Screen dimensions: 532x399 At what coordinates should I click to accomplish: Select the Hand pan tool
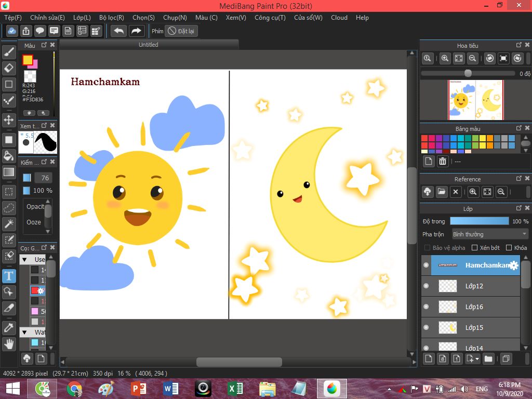[x=9, y=343]
